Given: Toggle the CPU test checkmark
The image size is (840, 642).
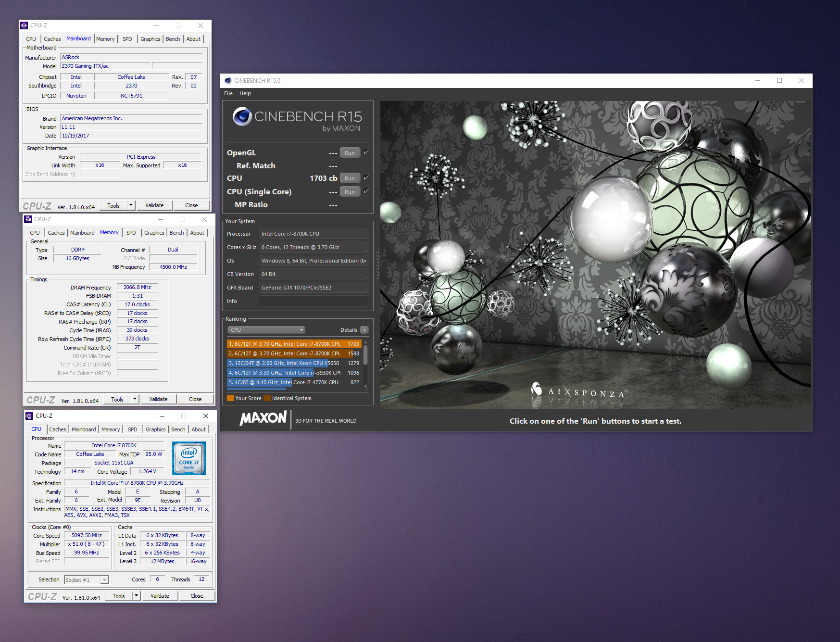Looking at the screenshot, I should 366,178.
